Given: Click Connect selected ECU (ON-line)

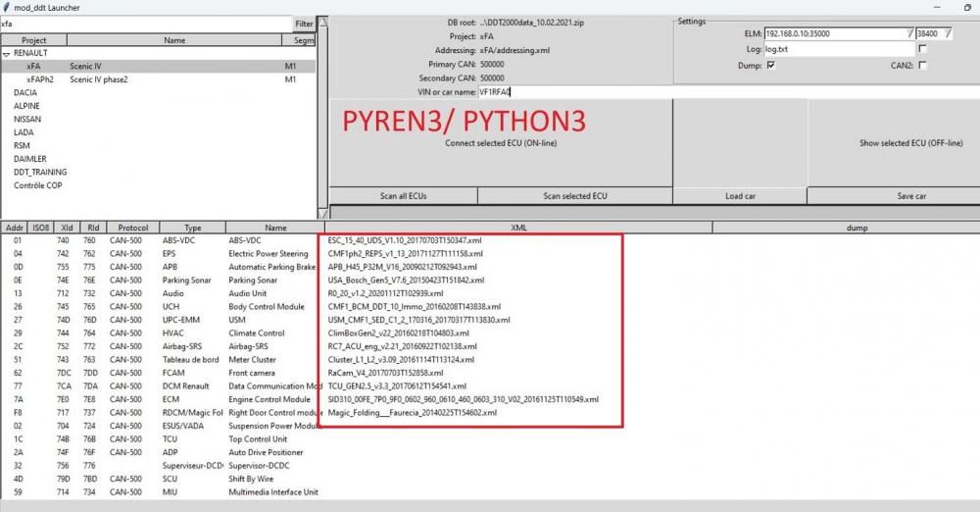Looking at the screenshot, I should click(x=501, y=142).
